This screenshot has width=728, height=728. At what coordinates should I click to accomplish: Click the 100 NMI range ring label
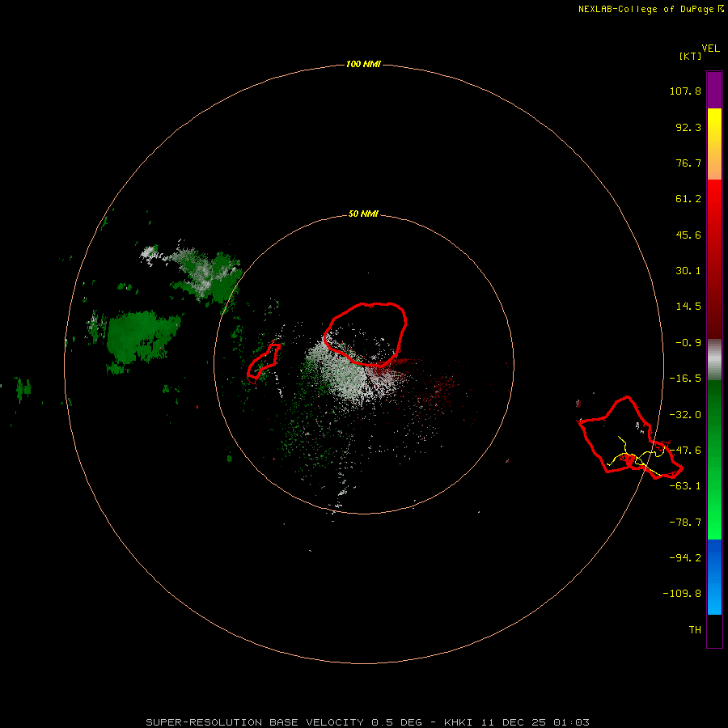coord(363,64)
